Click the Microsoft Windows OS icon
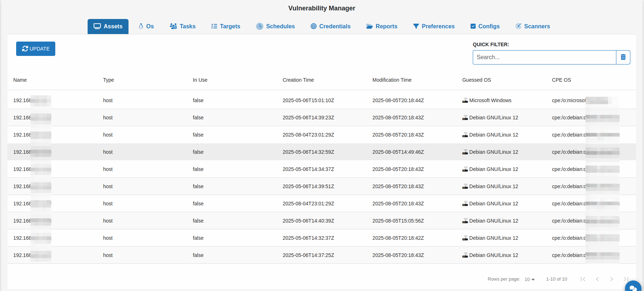Image resolution: width=644 pixels, height=291 pixels. (465, 101)
